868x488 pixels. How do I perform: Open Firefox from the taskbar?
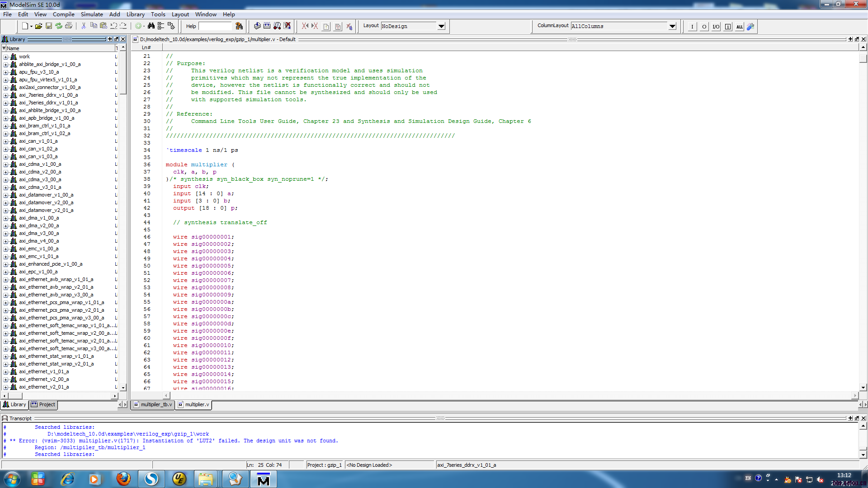point(123,479)
